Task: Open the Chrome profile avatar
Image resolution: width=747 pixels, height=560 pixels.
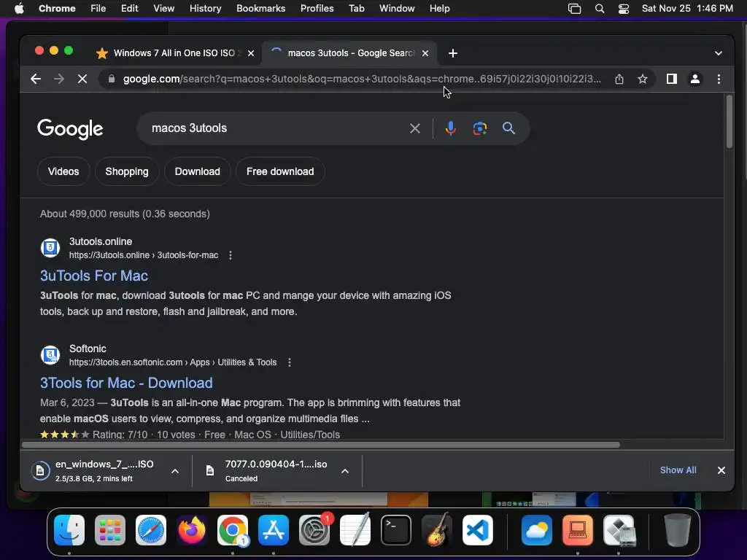Action: click(695, 79)
